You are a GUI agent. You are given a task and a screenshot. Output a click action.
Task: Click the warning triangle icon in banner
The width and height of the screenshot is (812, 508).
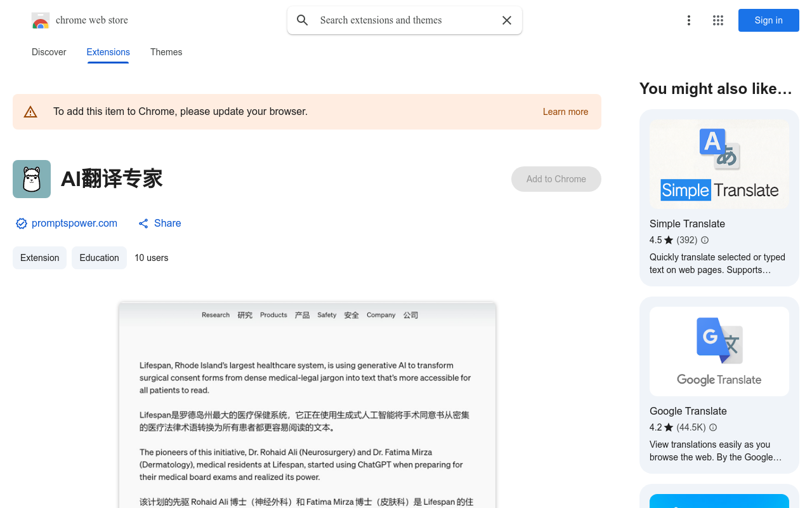pos(30,112)
